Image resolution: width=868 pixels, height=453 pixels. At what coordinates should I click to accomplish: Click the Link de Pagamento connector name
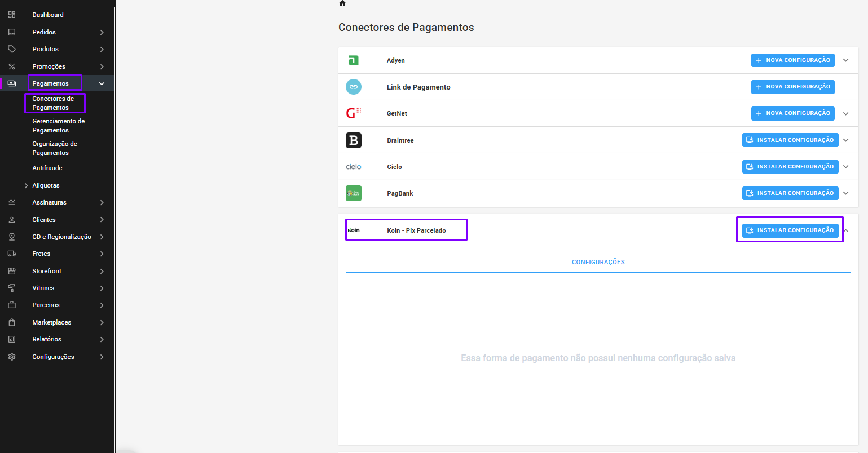[x=418, y=87]
